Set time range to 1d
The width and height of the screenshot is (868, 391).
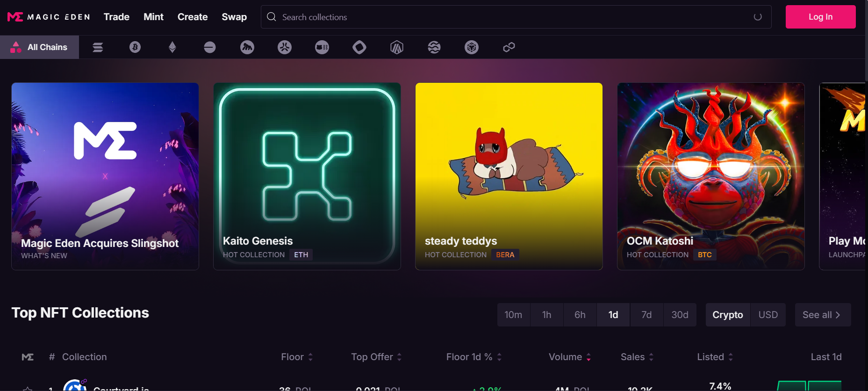(613, 315)
